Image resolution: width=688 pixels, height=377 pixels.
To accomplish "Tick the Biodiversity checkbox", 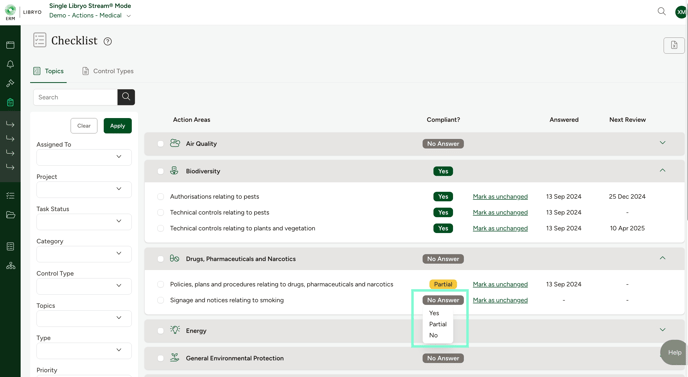I will (161, 171).
